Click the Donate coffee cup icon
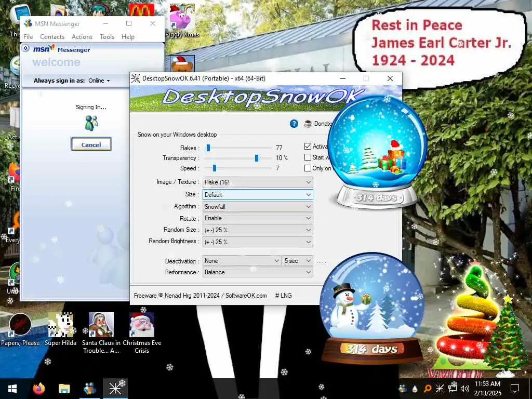Image resolution: width=532 pixels, height=399 pixels. [x=308, y=124]
